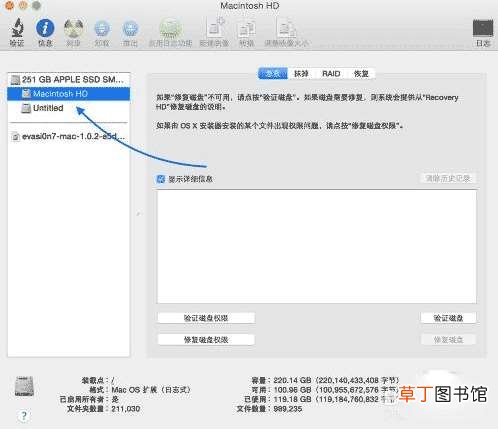The image size is (498, 429).
Task: Select the evasi0n7-mac-1.0.2 disk image
Action: coord(68,136)
